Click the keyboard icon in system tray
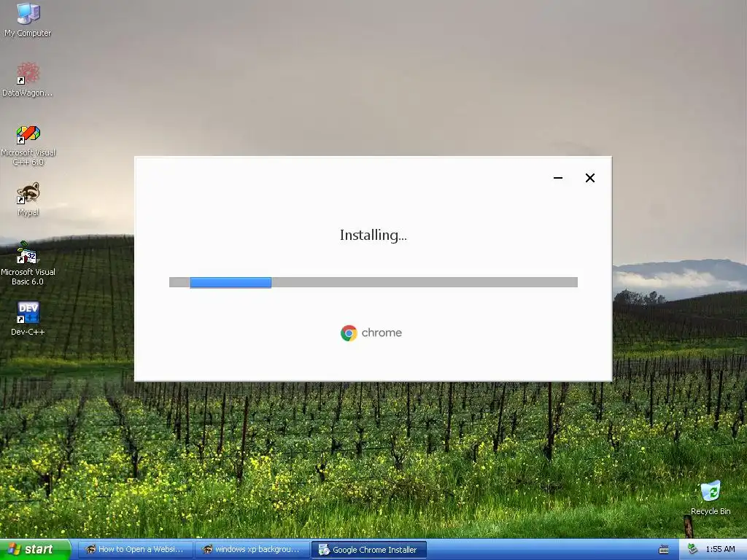 [x=664, y=550]
